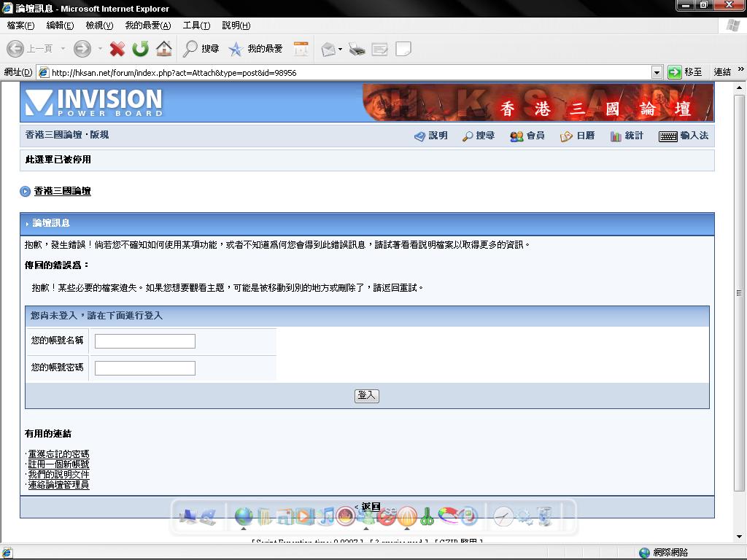747x560 pixels.
Task: Click the Back arrow toolbar button
Action: 15,49
